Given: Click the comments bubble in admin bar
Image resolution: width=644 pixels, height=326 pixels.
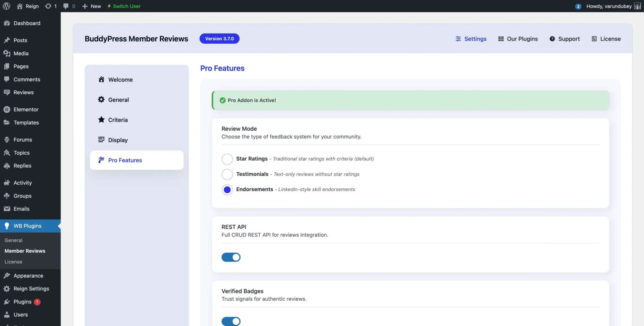Looking at the screenshot, I should 66,6.
